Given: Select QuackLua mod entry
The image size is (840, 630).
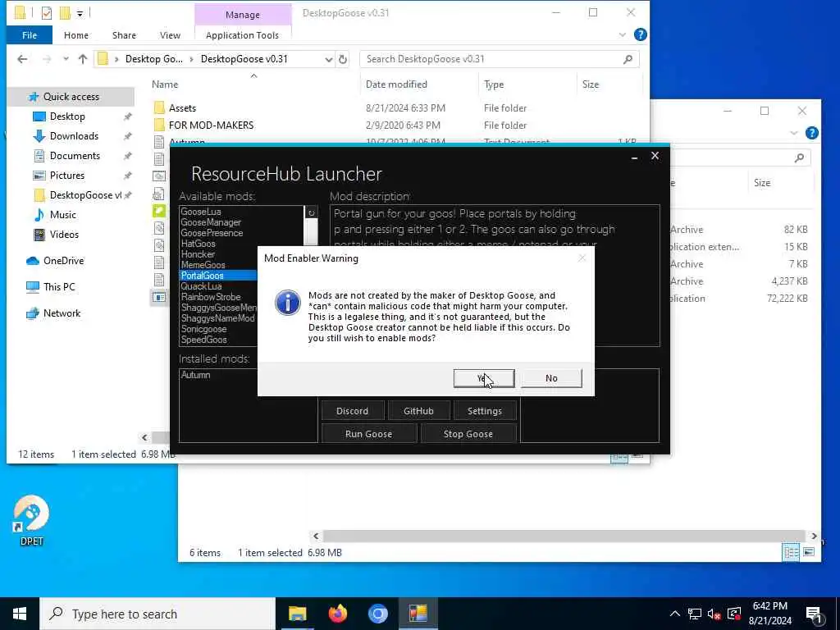Looking at the screenshot, I should point(202,286).
